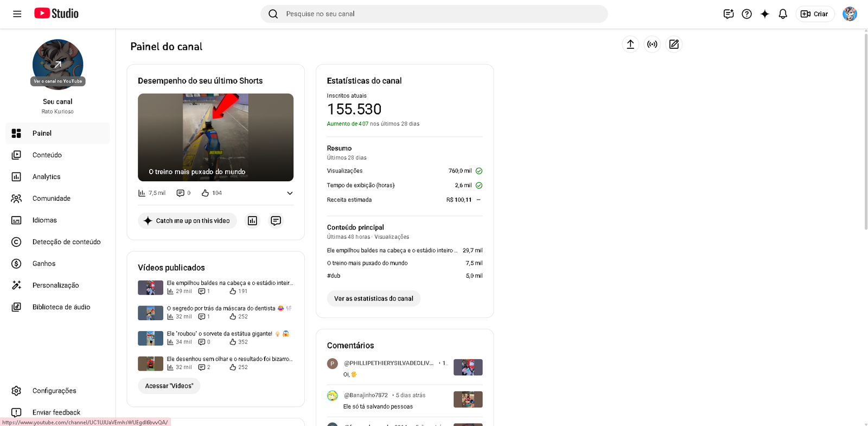Expand the latest Shorts performance chevron

[290, 193]
